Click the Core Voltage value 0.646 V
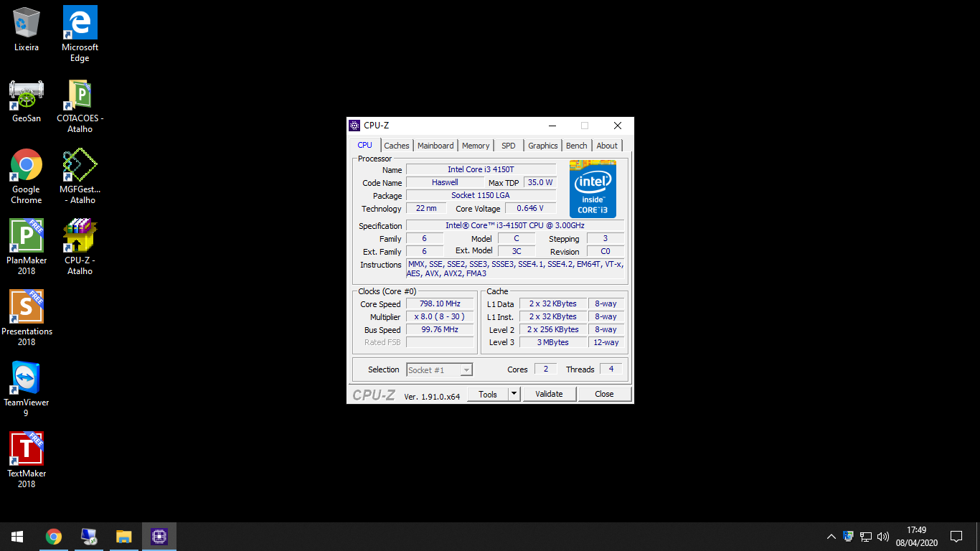 (x=531, y=208)
